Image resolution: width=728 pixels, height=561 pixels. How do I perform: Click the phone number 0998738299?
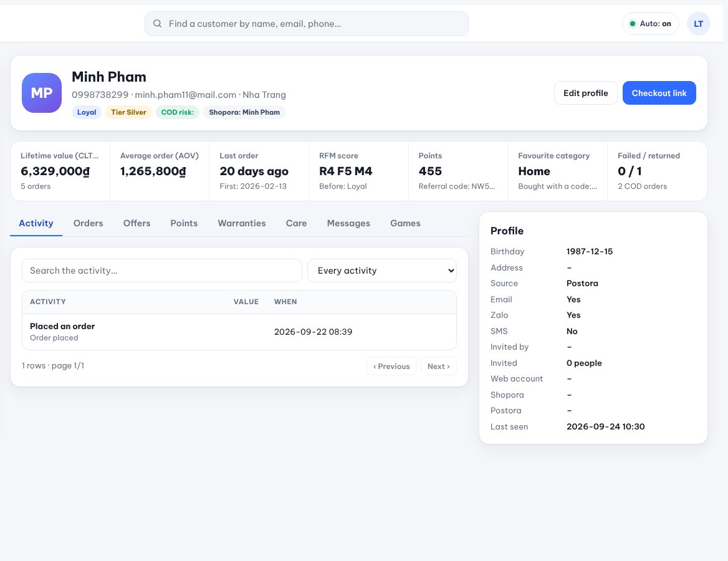click(x=100, y=95)
